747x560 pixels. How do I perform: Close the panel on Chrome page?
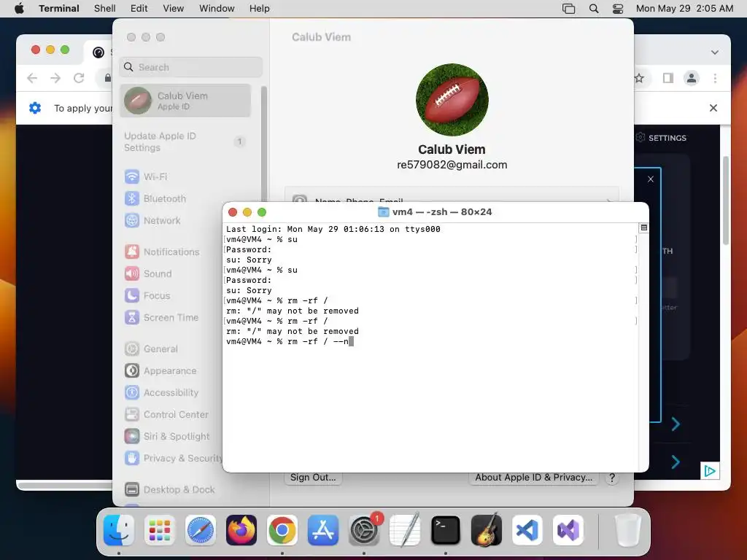651,179
